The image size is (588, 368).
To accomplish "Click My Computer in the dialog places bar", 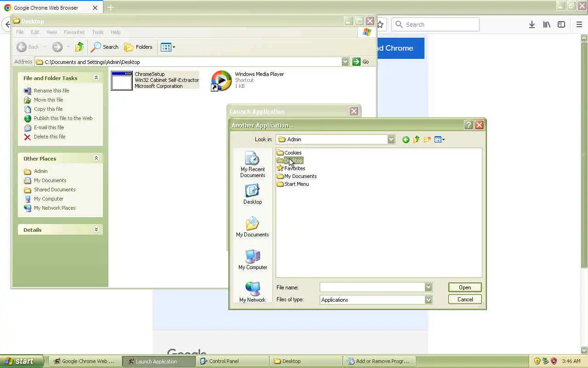I will pyautogui.click(x=253, y=259).
